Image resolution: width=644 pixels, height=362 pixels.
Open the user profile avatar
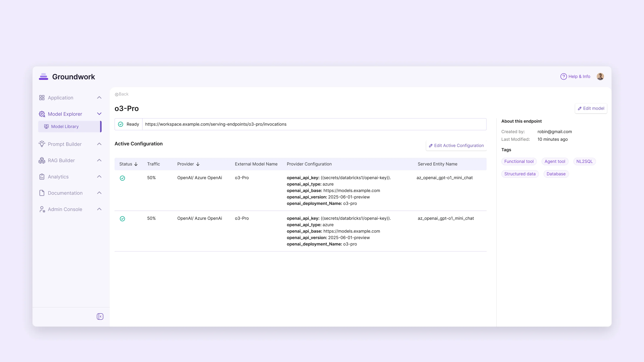[600, 76]
